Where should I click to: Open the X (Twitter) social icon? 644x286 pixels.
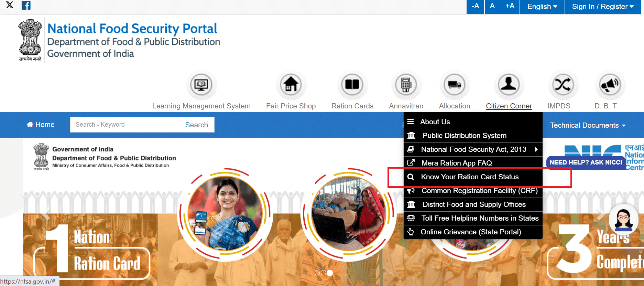(x=10, y=5)
